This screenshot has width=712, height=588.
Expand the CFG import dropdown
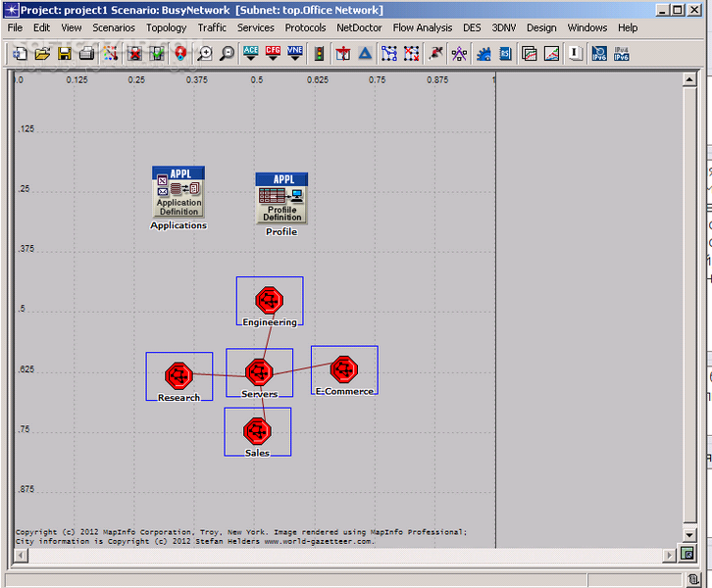pos(273,54)
